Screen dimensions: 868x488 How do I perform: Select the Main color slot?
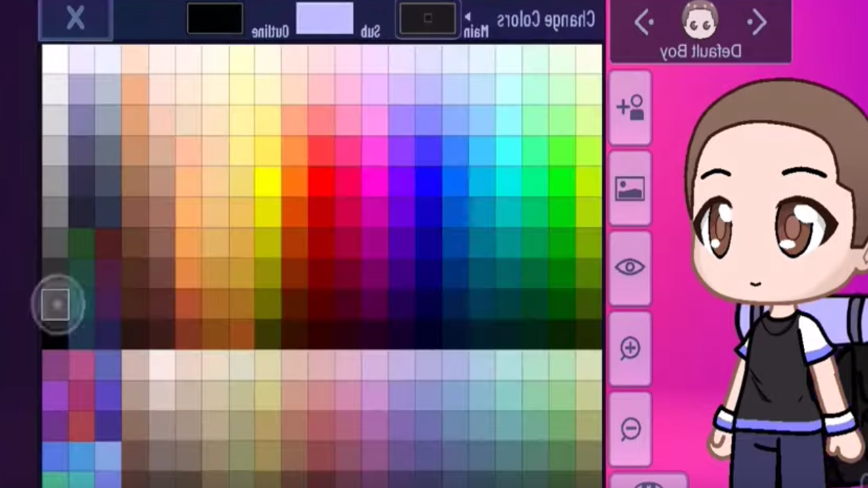(428, 19)
